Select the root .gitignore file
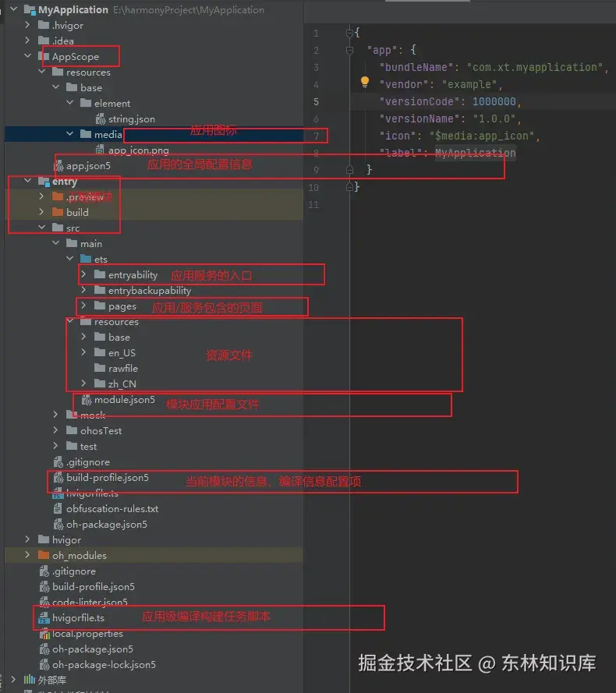The height and width of the screenshot is (693, 616). tap(74, 571)
